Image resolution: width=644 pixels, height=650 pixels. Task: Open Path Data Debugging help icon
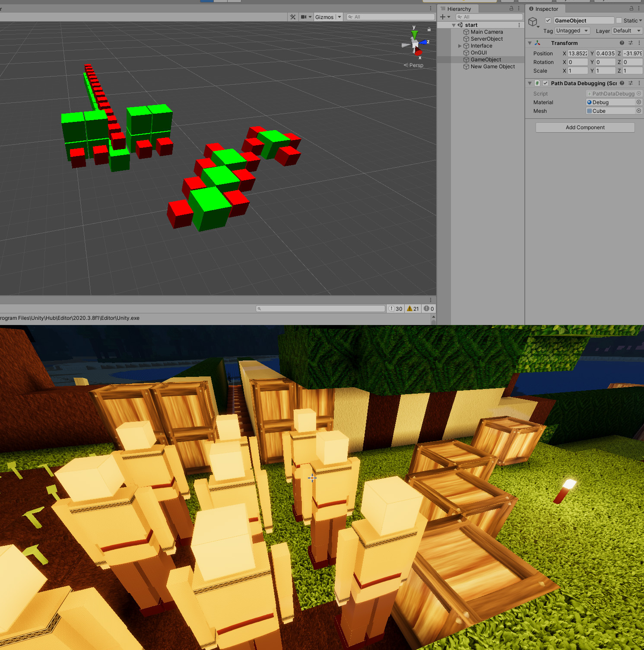point(622,83)
